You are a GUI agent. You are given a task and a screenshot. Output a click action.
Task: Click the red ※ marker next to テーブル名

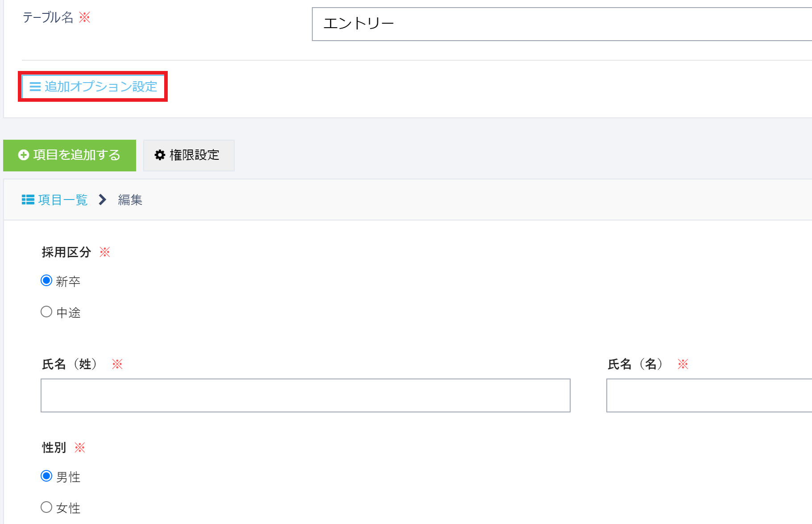pyautogui.click(x=85, y=18)
